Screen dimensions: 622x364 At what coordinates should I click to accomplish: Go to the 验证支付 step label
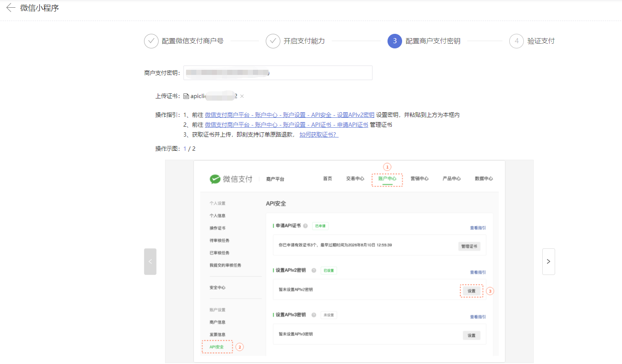541,41
